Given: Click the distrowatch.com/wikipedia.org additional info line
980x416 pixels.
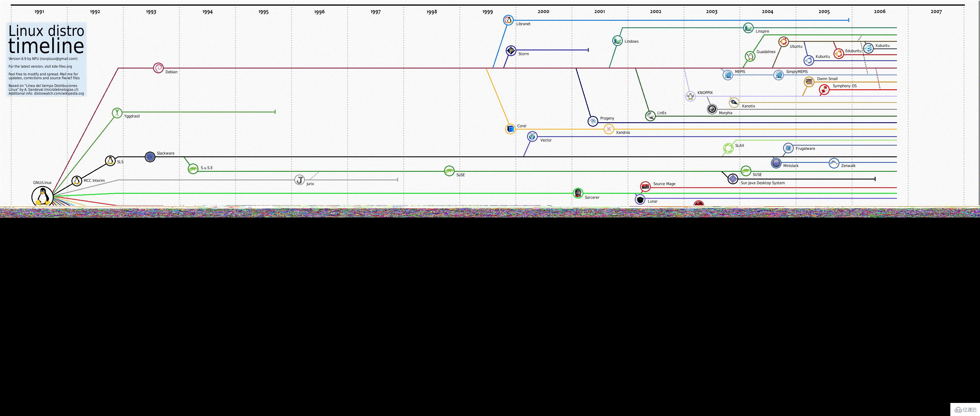Looking at the screenshot, I should coord(46,93).
